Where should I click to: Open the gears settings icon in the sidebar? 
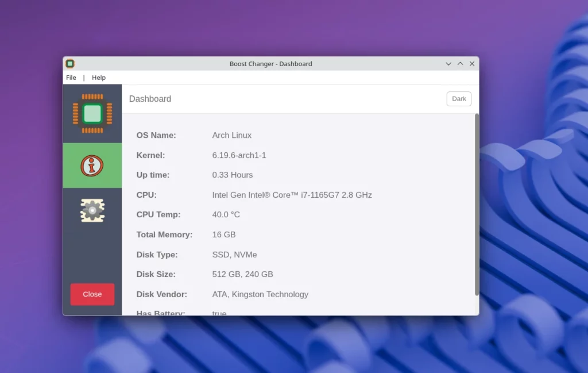tap(92, 210)
